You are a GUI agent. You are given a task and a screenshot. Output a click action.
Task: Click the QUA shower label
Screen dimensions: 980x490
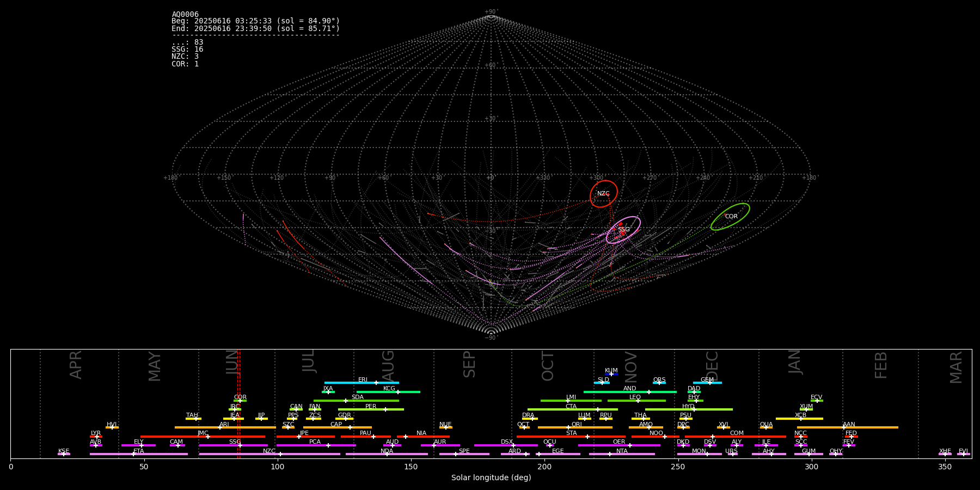point(767,425)
